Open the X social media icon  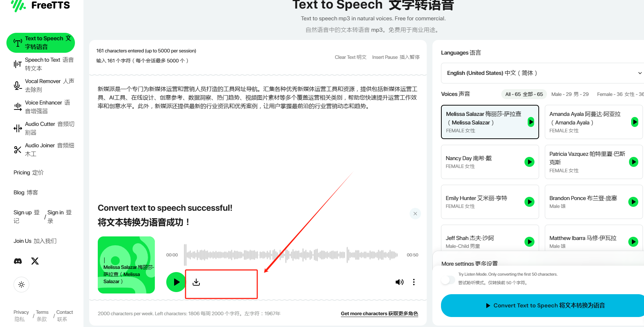click(x=35, y=261)
